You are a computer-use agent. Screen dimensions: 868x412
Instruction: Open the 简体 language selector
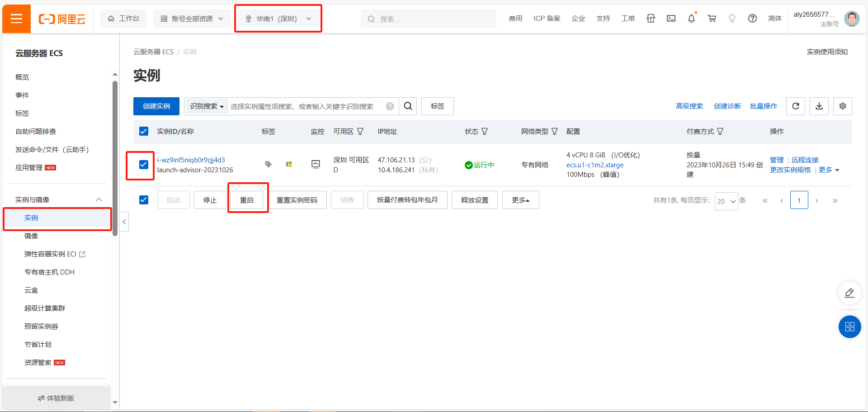pos(775,19)
